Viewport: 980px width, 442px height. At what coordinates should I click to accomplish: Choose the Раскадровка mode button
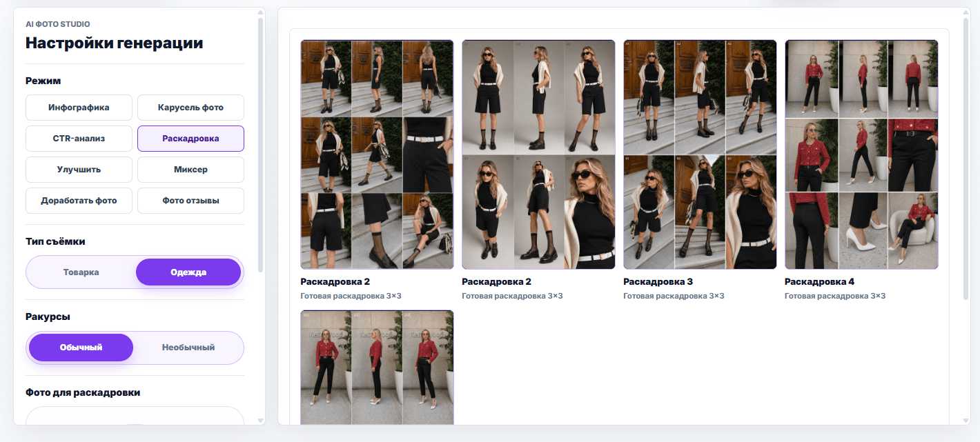tap(190, 139)
